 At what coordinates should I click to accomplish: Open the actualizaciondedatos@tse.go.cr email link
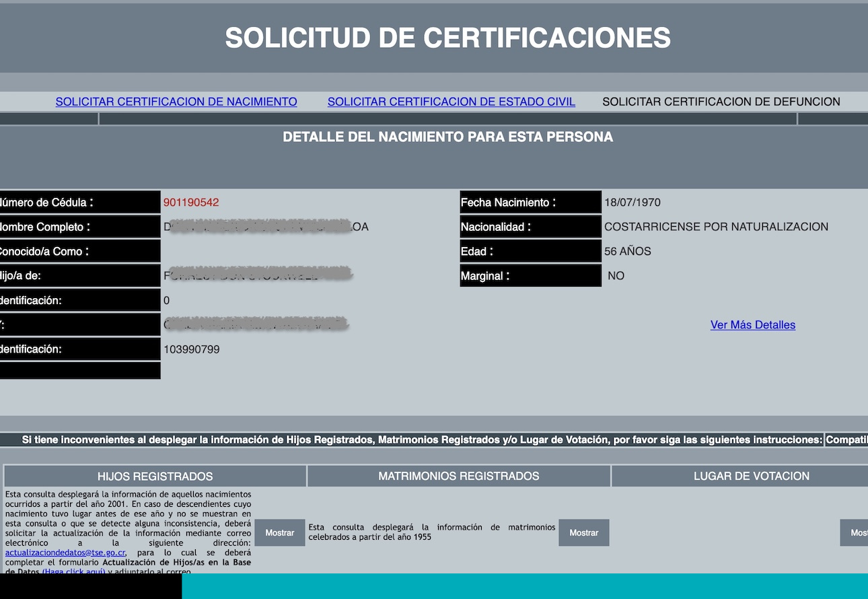click(x=65, y=553)
